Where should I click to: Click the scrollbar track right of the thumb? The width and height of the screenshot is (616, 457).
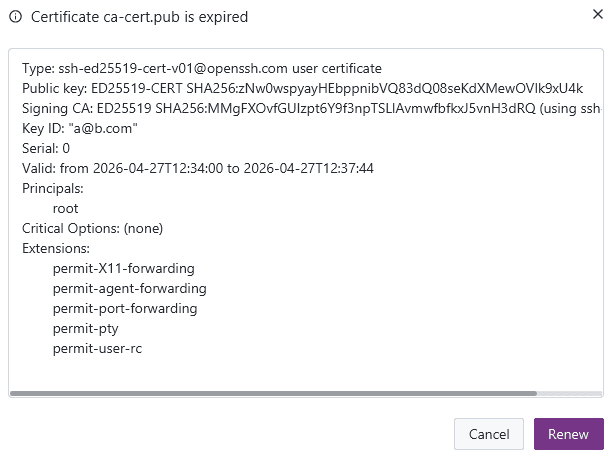(x=569, y=393)
